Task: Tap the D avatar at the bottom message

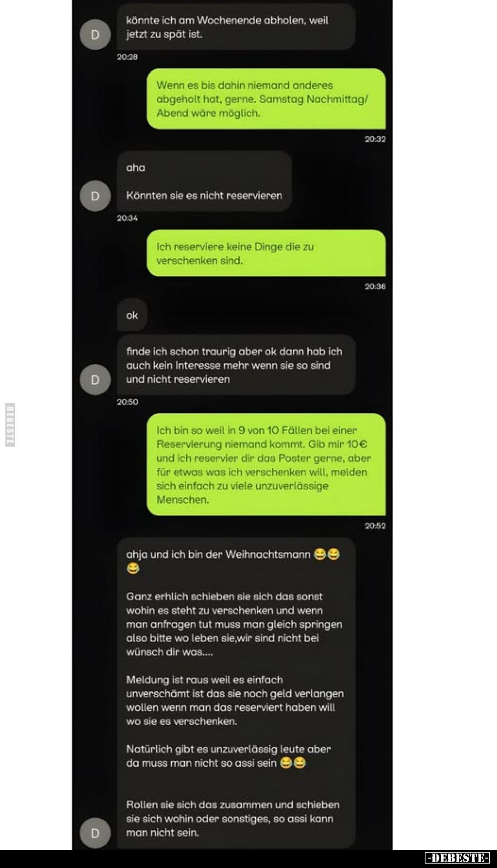Action: (x=95, y=833)
